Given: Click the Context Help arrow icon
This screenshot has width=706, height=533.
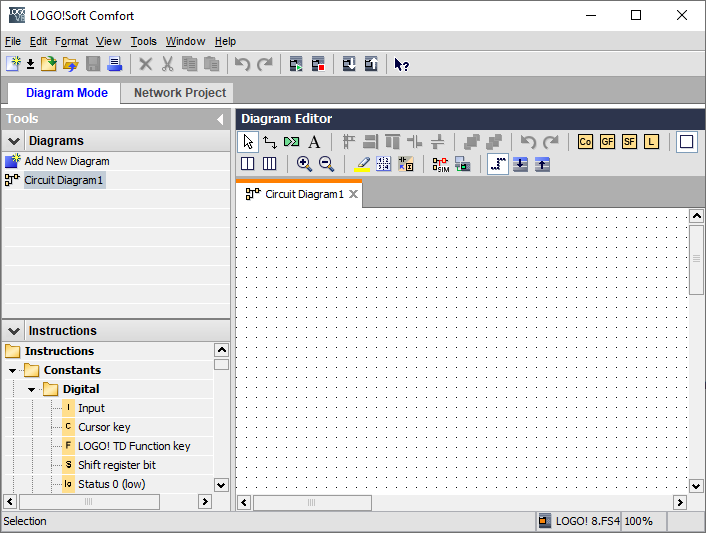Looking at the screenshot, I should point(401,64).
